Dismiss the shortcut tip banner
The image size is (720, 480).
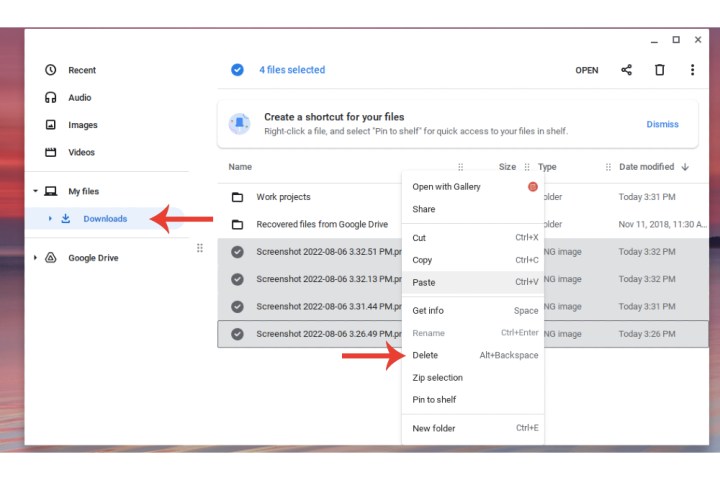coord(662,124)
